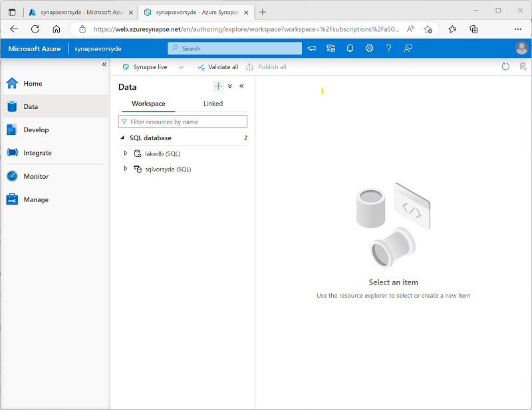532x410 pixels.
Task: Reload the page in browser
Action: pyautogui.click(x=35, y=29)
